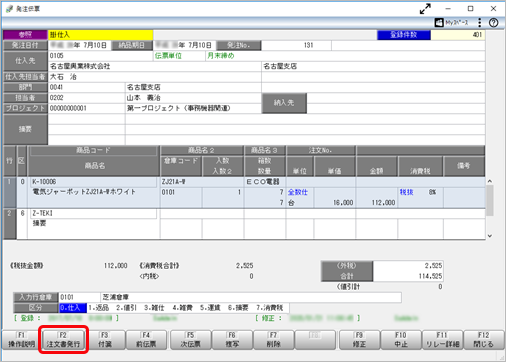
Task: Click the blue 税抜 tax text
Action: [x=406, y=192]
